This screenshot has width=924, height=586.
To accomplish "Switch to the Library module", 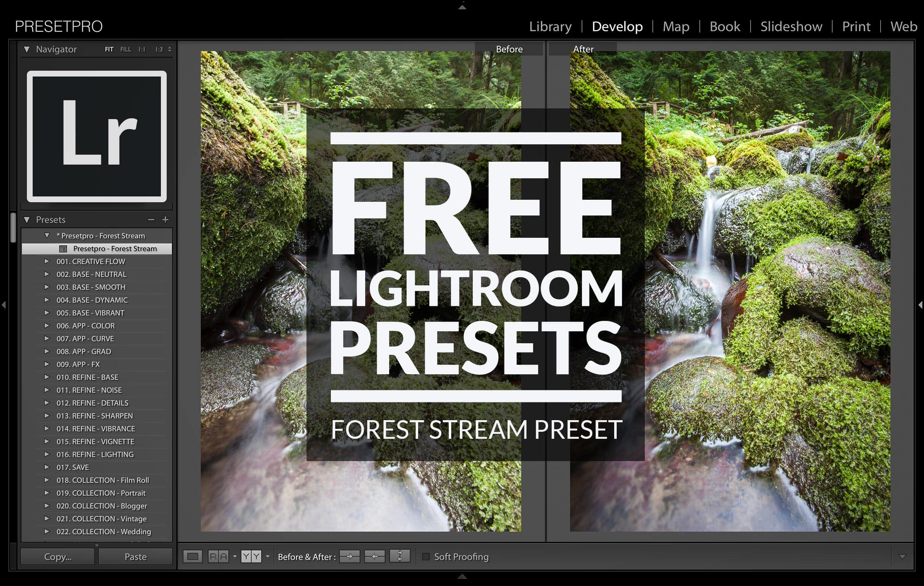I will (x=550, y=26).
